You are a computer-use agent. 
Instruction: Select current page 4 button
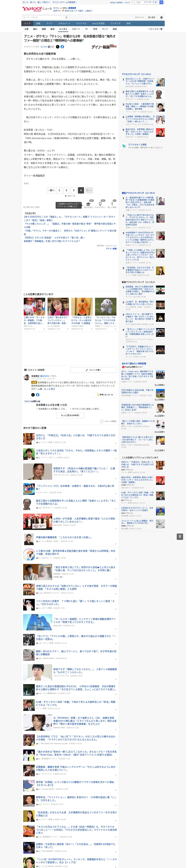(x=81, y=190)
